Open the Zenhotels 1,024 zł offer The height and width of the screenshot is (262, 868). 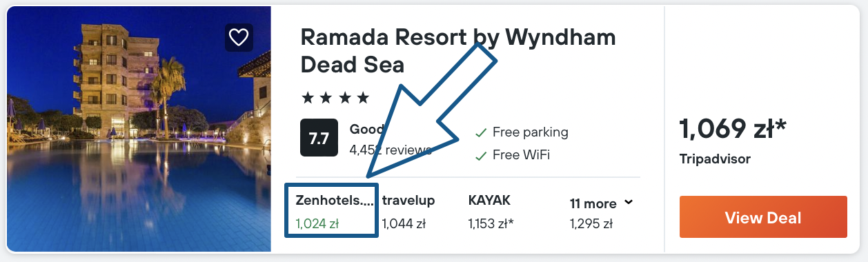pyautogui.click(x=332, y=211)
